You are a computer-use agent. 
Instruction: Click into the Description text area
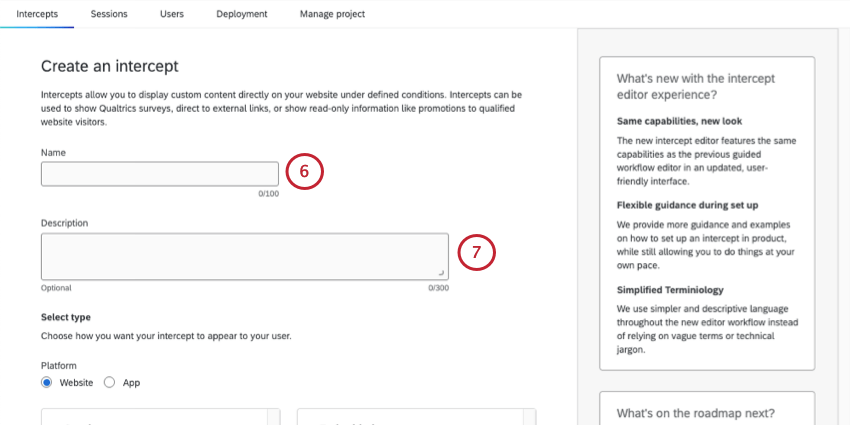pos(244,256)
